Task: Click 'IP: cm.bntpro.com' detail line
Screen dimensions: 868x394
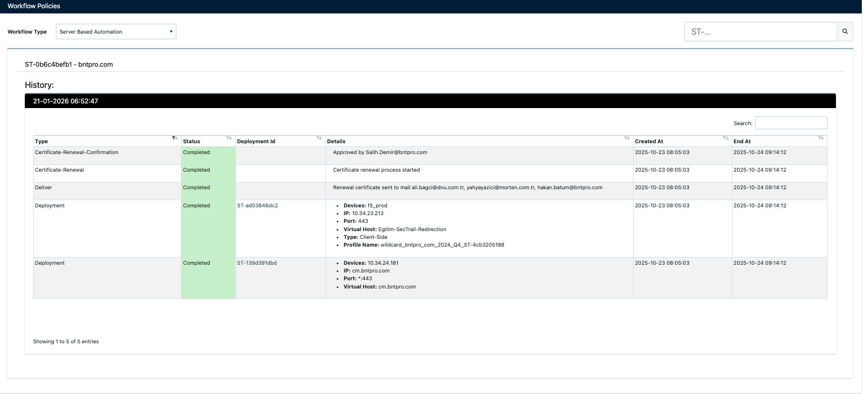Action: point(367,270)
